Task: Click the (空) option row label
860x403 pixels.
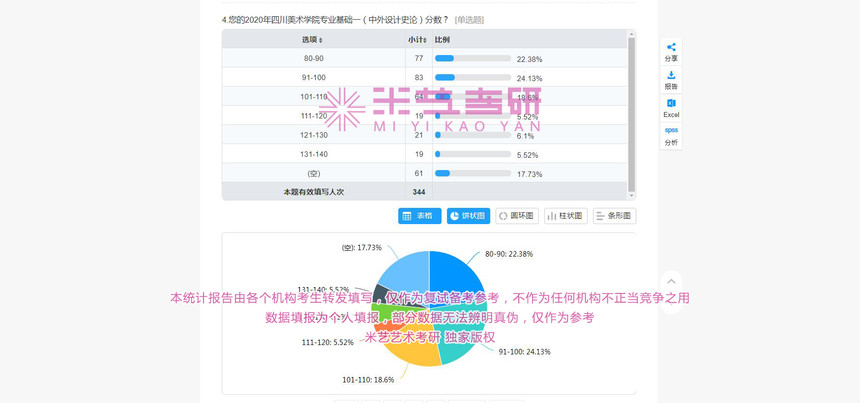Action: (314, 173)
